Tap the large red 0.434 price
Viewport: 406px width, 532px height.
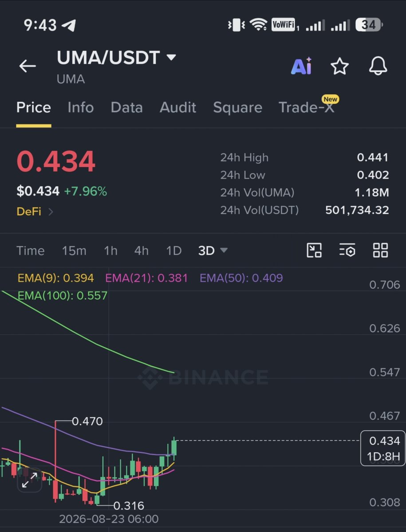(x=56, y=161)
